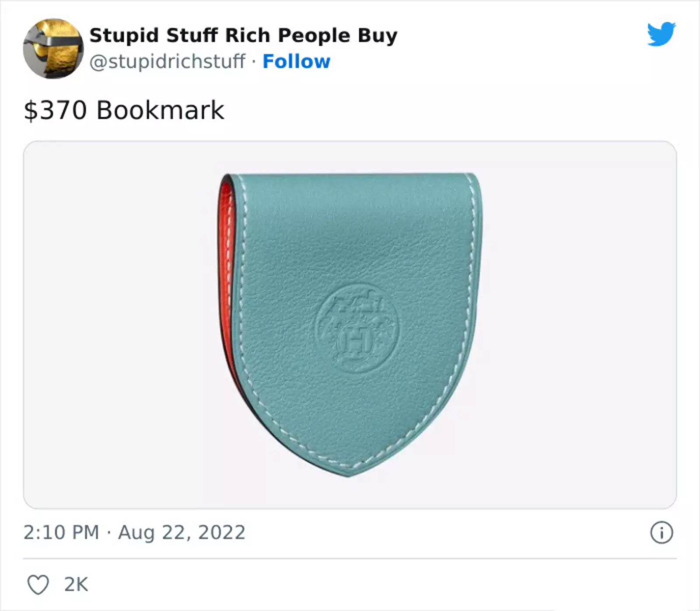Click the red inner lining of bookmark
The height and width of the screenshot is (611, 700).
226,262
